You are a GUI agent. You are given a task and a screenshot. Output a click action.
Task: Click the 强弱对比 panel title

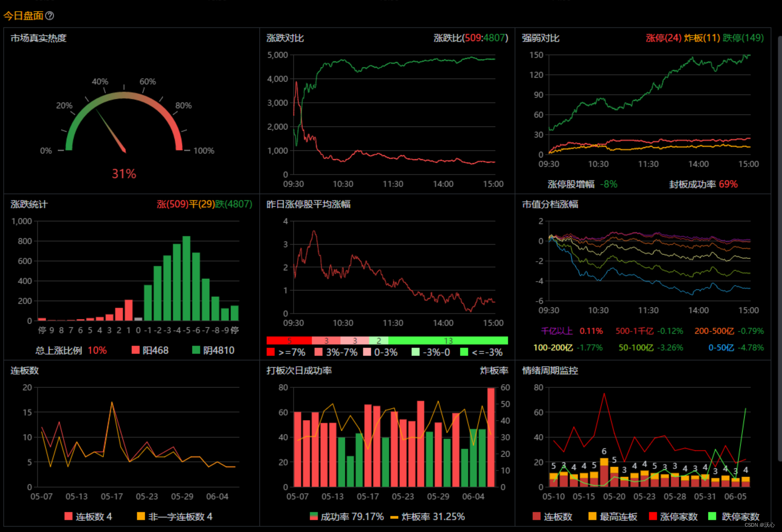(541, 38)
